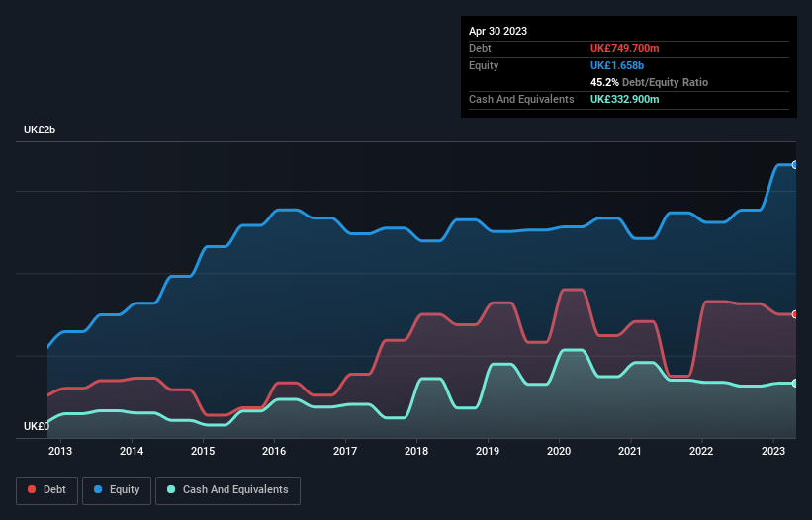Click the red Debt endpoint marker

795,314
